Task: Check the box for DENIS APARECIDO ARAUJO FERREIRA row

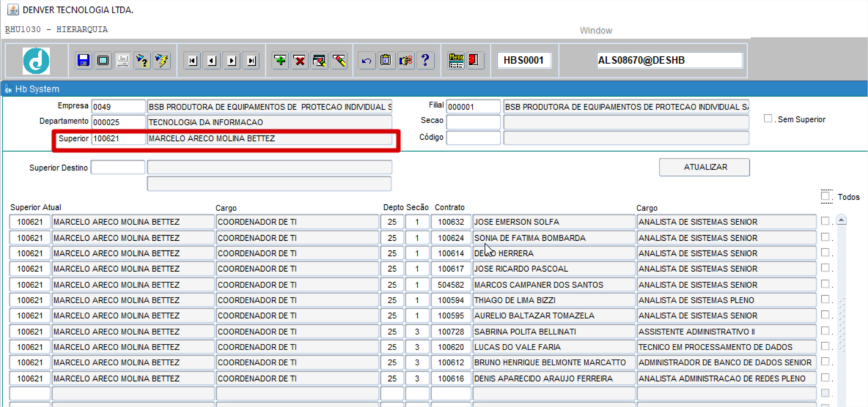Action: point(825,377)
